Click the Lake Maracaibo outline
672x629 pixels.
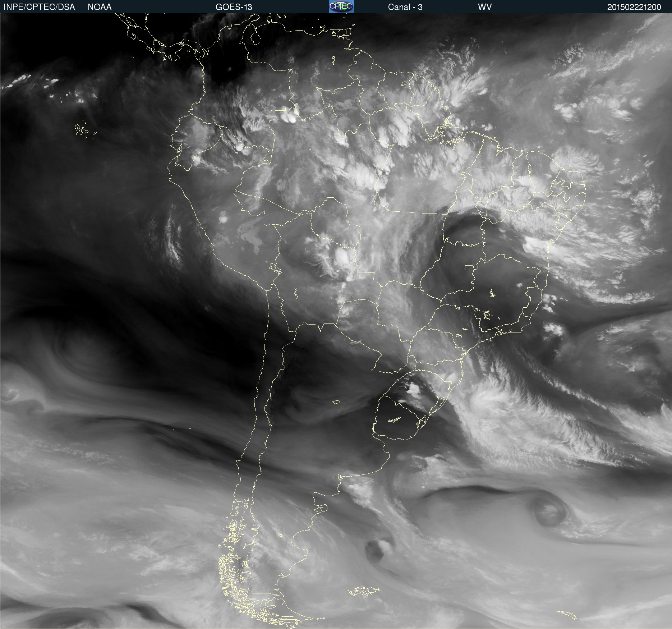coord(256,37)
